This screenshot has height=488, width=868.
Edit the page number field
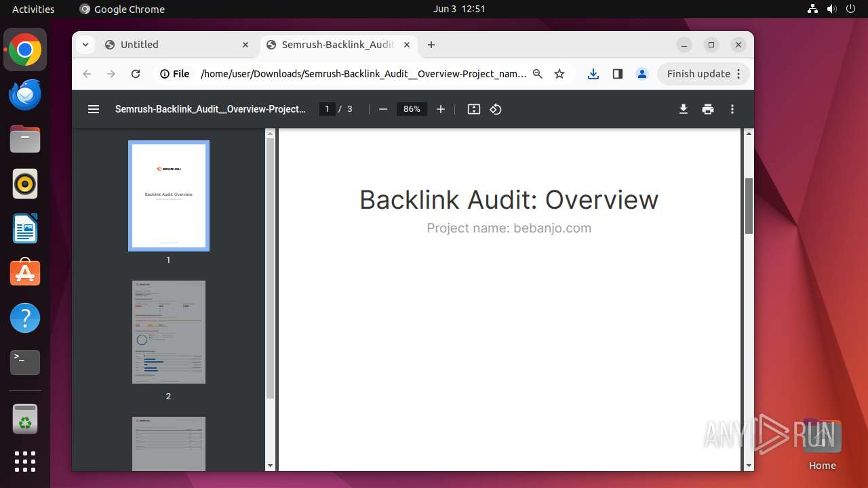point(328,109)
